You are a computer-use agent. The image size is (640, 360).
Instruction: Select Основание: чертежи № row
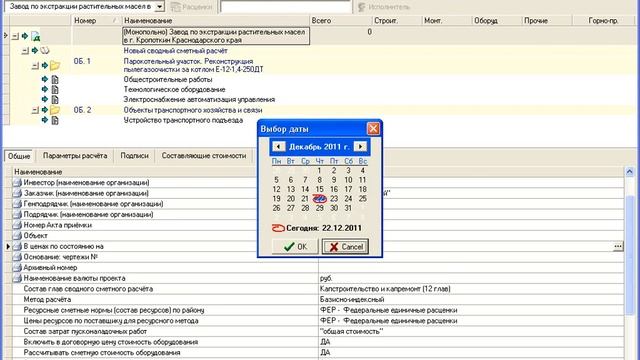(318, 257)
